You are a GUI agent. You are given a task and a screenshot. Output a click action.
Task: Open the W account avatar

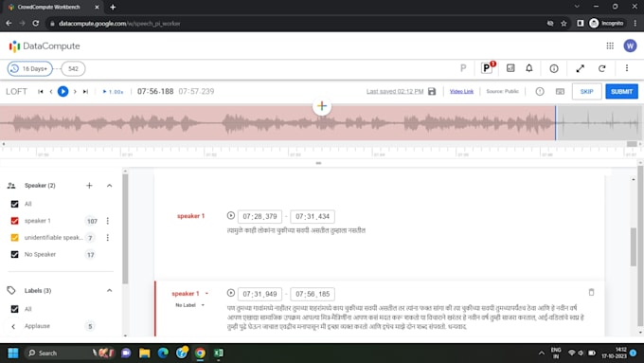630,46
